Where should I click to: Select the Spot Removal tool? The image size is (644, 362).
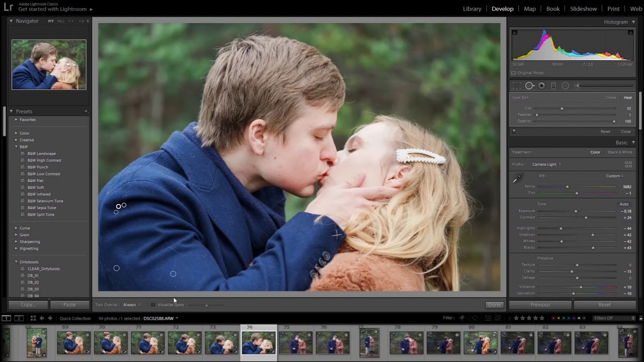coord(529,86)
